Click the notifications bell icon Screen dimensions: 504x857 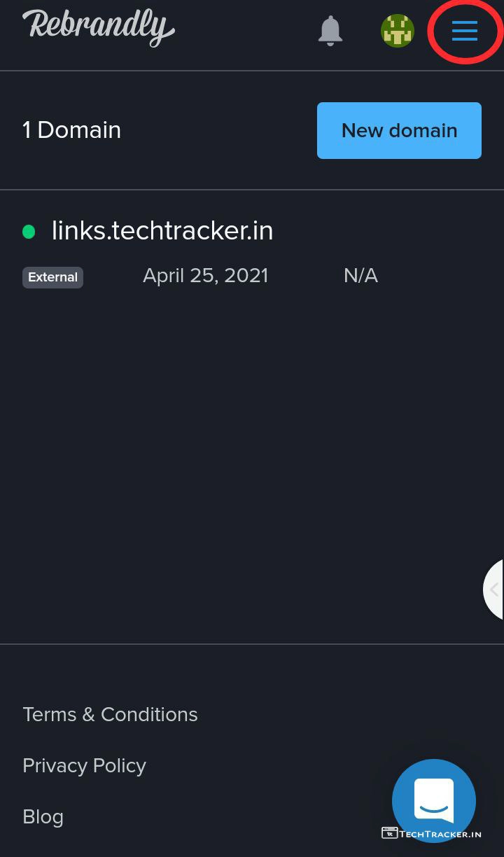[330, 31]
